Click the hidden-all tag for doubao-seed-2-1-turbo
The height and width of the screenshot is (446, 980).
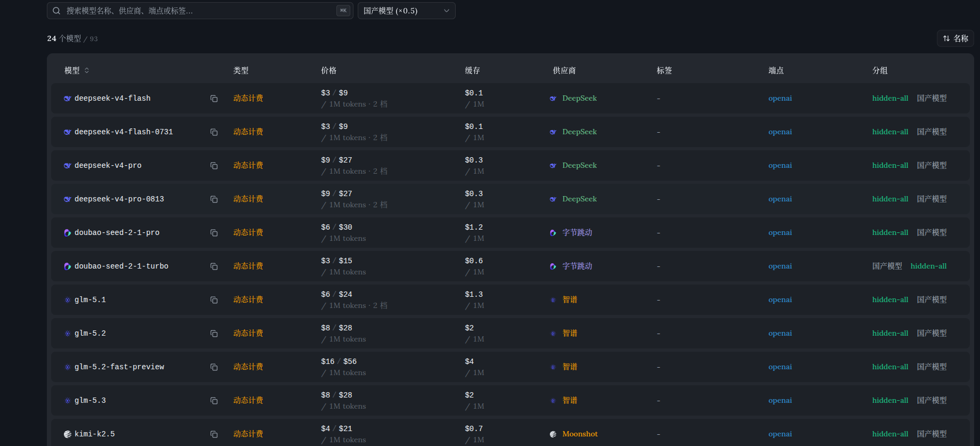point(929,266)
